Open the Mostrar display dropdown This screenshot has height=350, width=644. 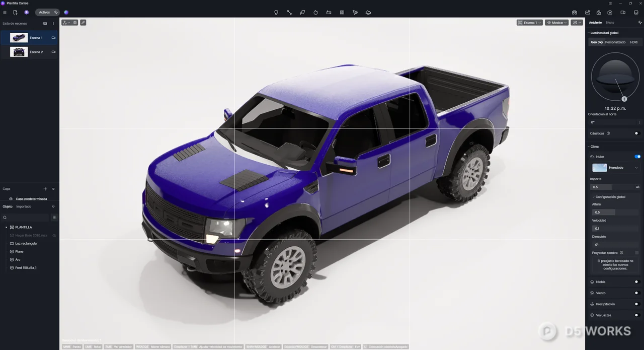click(x=557, y=23)
